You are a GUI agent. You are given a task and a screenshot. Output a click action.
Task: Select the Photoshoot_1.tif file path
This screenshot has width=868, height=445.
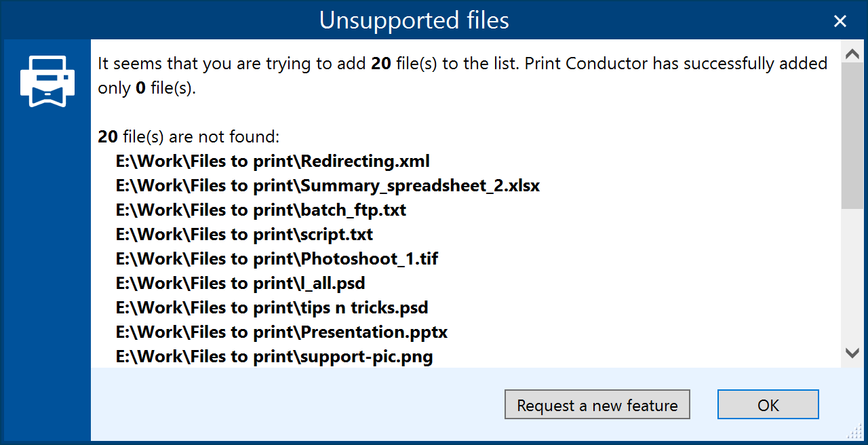[x=277, y=259]
